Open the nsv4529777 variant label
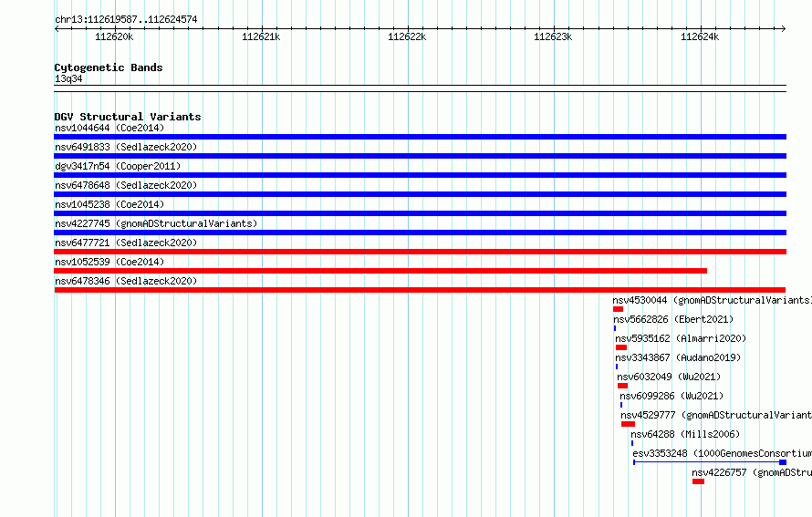The height and width of the screenshot is (517, 812). 716,415
